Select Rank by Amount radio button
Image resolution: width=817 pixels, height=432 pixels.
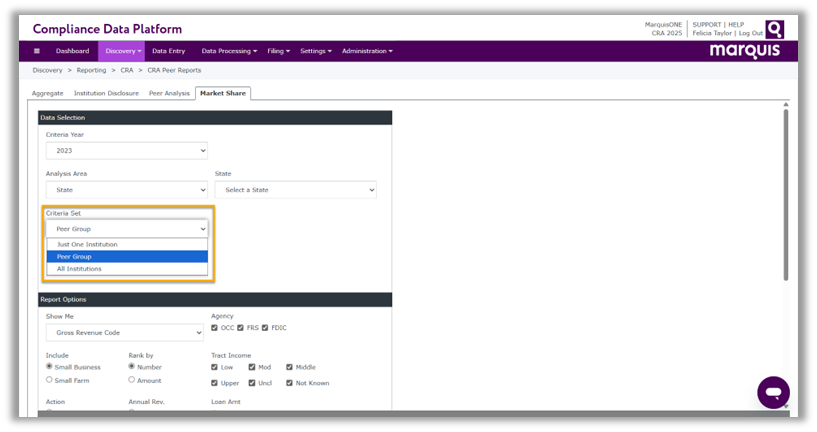click(132, 380)
